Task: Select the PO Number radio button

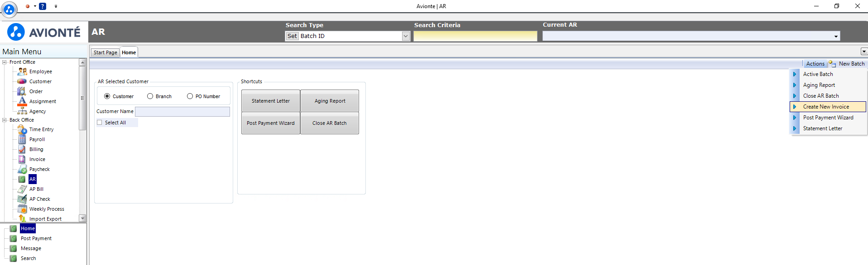Action: coord(190,96)
